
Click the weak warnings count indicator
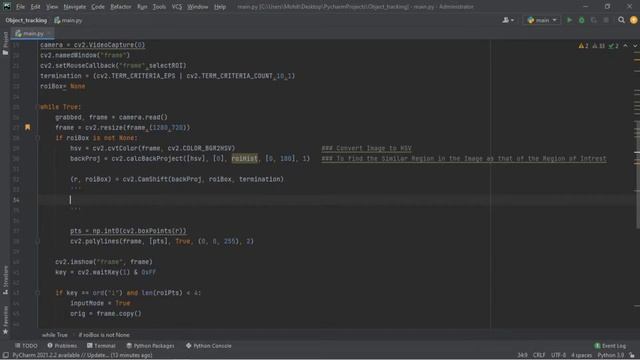598,46
